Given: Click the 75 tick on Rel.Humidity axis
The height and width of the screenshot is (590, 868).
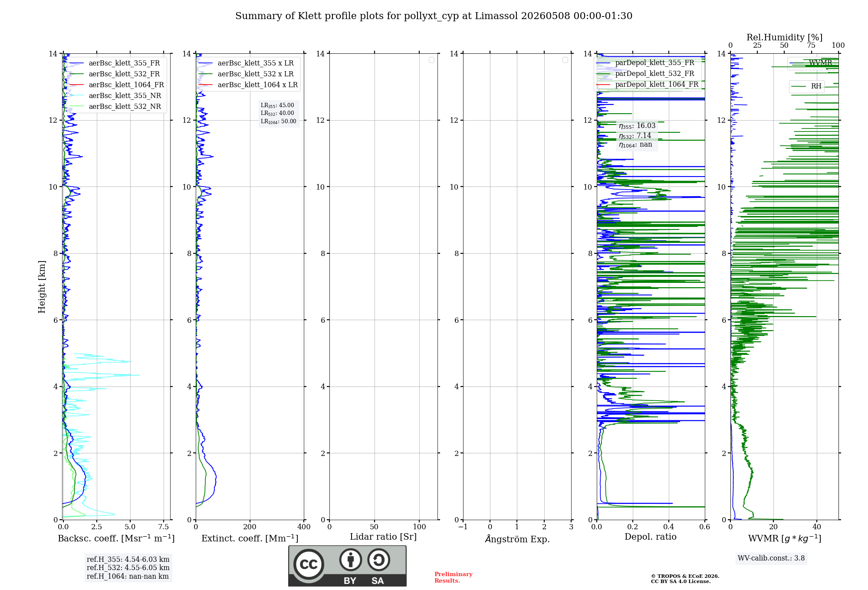Looking at the screenshot, I should pos(811,46).
